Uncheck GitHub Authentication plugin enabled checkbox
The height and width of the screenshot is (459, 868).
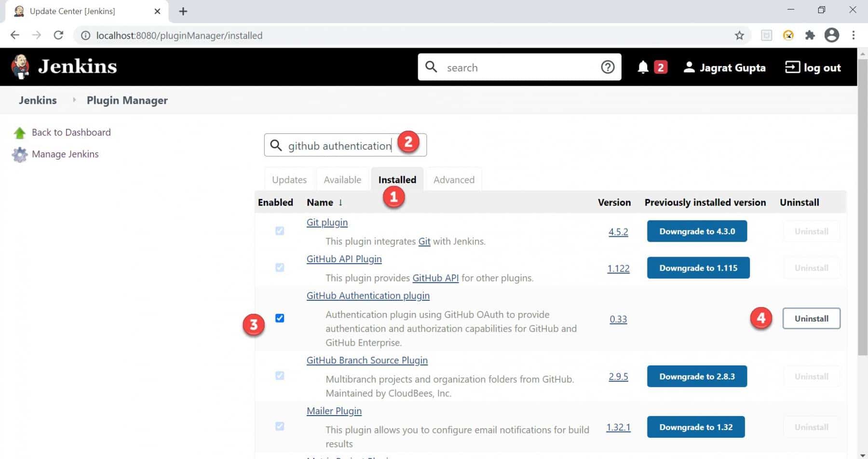coord(280,318)
